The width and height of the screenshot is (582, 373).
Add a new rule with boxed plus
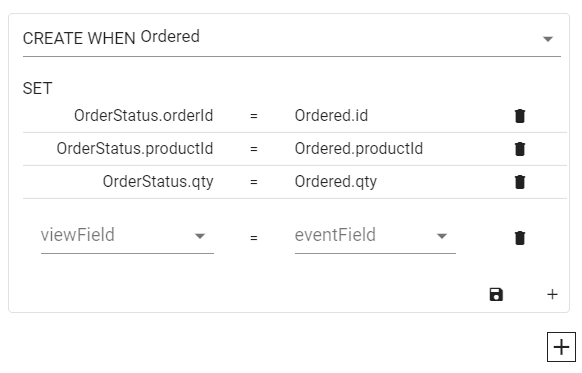[561, 347]
